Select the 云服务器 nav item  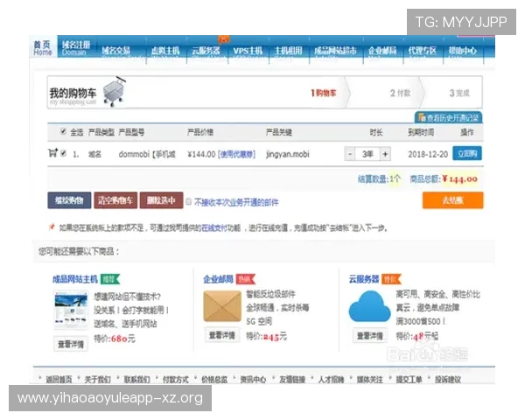point(206,51)
